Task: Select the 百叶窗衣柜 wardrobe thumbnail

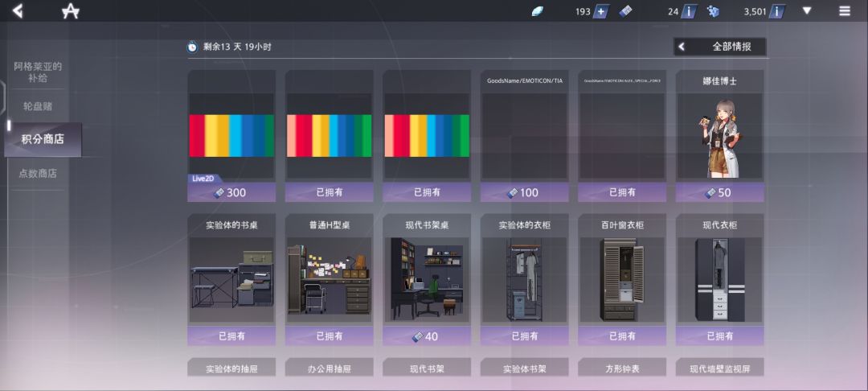Action: (622, 280)
